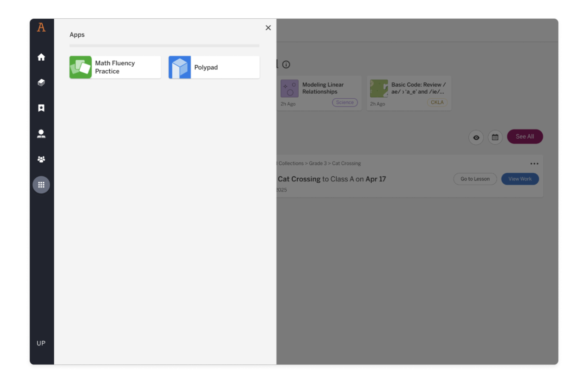Click the green Math Fluency cards icon
The image size is (588, 384).
pos(80,68)
